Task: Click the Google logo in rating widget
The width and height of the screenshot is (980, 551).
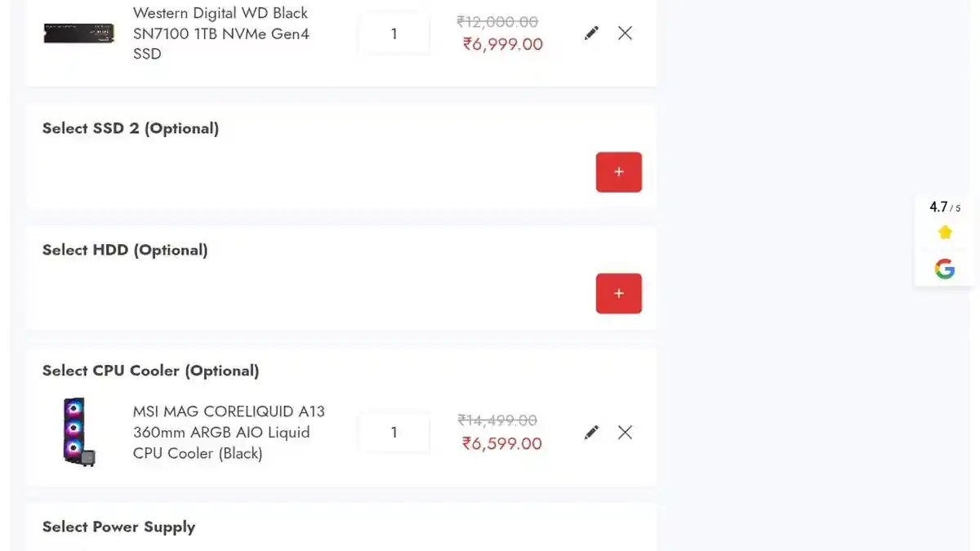Action: point(945,269)
